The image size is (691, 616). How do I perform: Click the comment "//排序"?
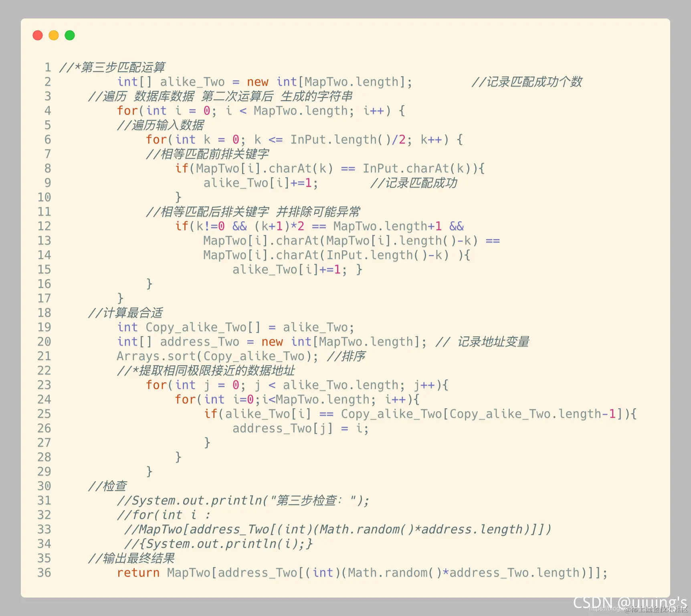tap(346, 356)
